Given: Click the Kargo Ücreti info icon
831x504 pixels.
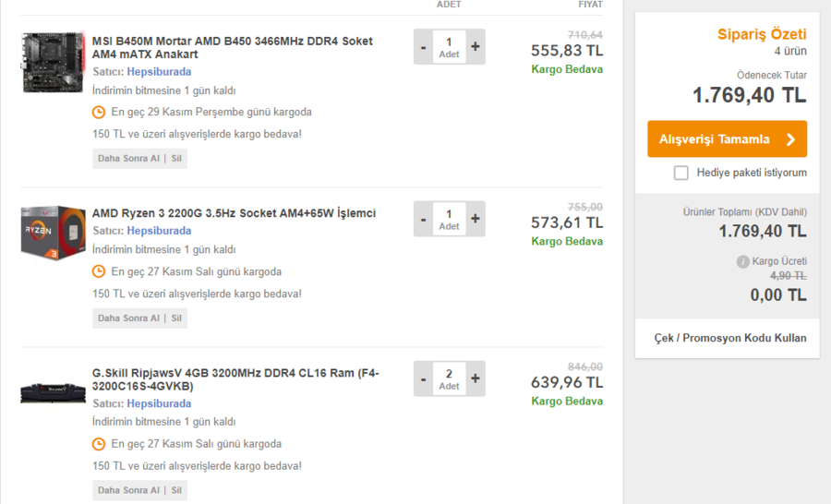Looking at the screenshot, I should [x=742, y=261].
